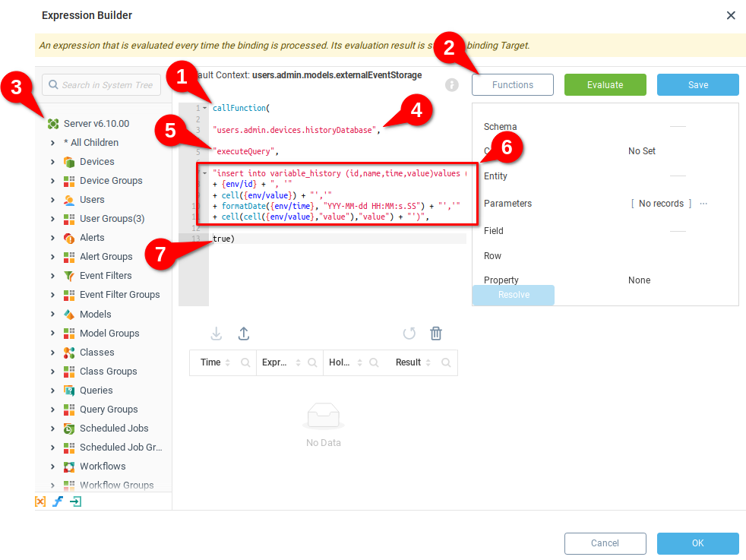Collapse code fold arrow on line 1
Screen dimensions: 746x560
tap(204, 108)
